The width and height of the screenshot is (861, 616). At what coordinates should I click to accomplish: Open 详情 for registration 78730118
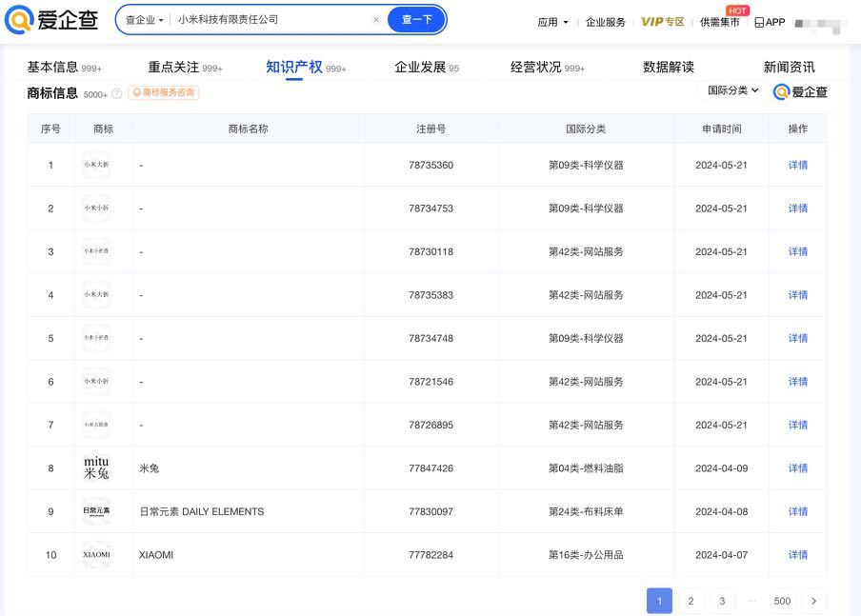[x=798, y=252]
